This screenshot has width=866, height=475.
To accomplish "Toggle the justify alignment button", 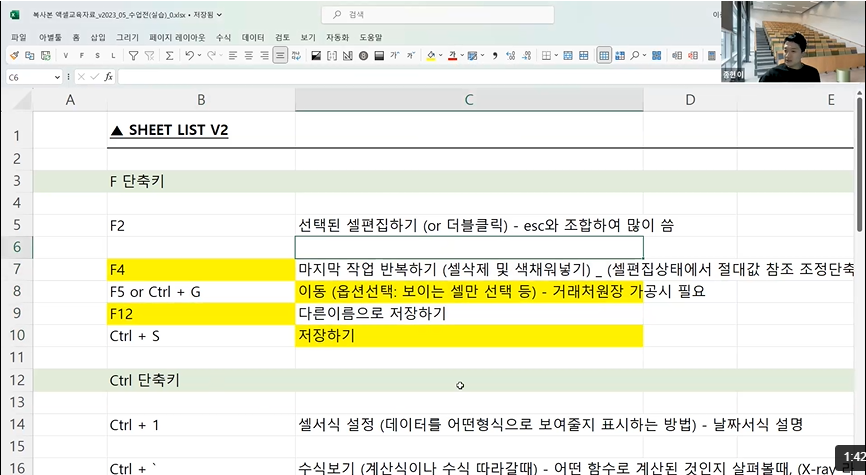I will [280, 55].
